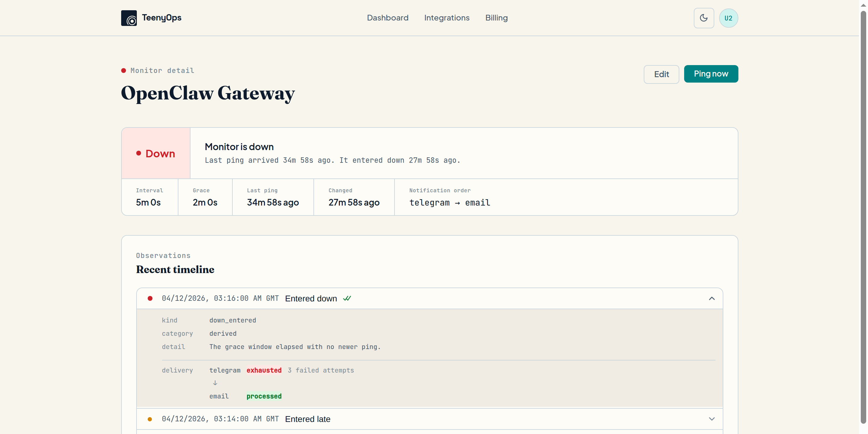This screenshot has height=434, width=868.
Task: Toggle dark mode with the moon button
Action: (x=703, y=18)
